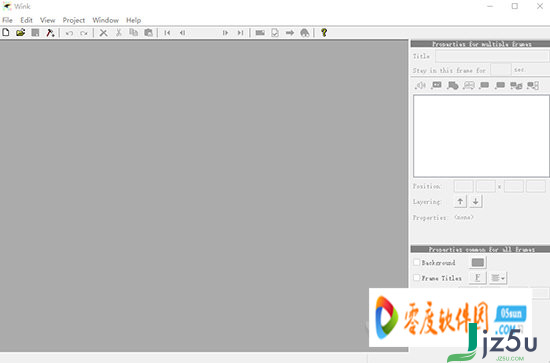Click the dark rectangle settings icon after the separator
This screenshot has width=550, height=363.
click(x=260, y=33)
